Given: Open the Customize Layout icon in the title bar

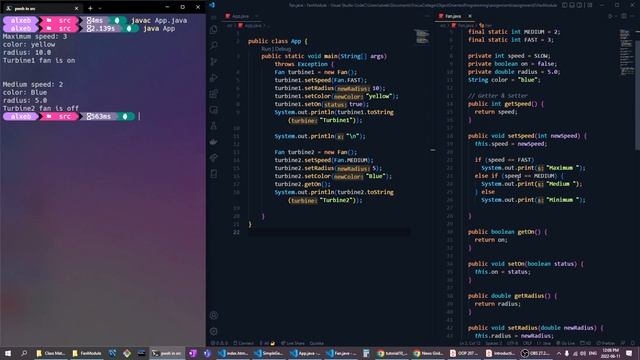Looking at the screenshot, I should point(590,5).
